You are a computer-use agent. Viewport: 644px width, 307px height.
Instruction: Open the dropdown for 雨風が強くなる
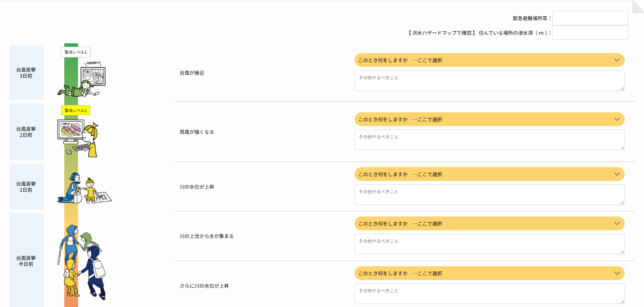(x=489, y=119)
